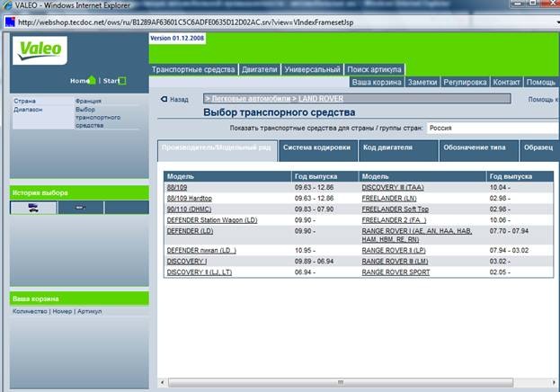560x392 pixels.
Task: Open the 88/109 model link
Action: [x=177, y=187]
